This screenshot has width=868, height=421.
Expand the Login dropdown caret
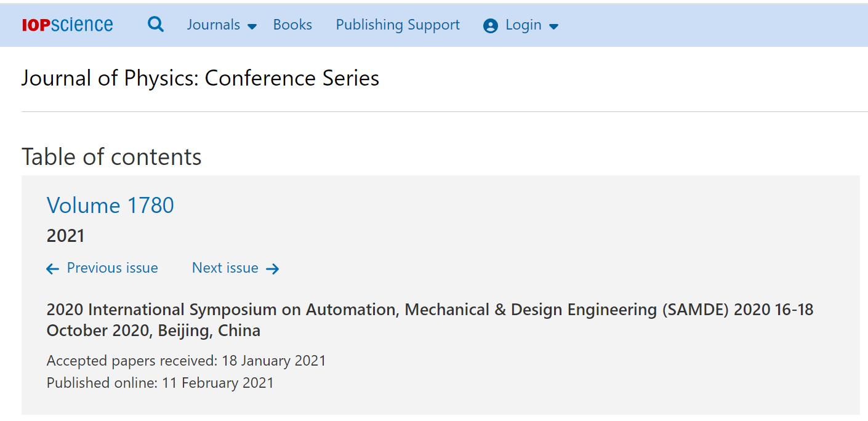tap(553, 26)
